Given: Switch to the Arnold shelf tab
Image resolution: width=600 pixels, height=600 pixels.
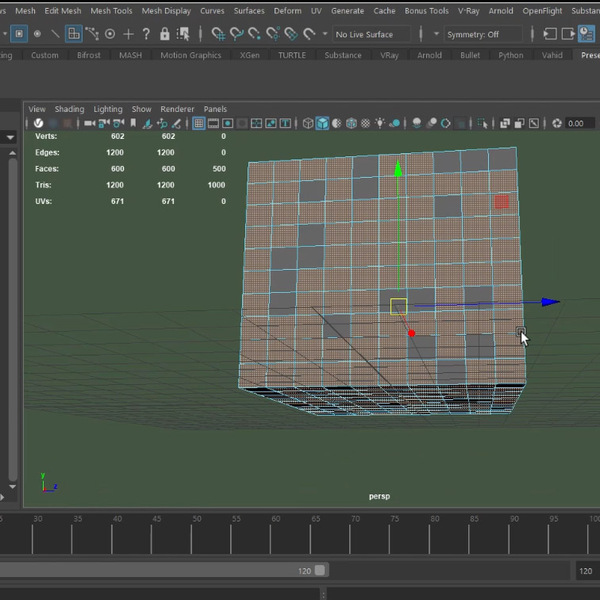Looking at the screenshot, I should click(x=429, y=55).
